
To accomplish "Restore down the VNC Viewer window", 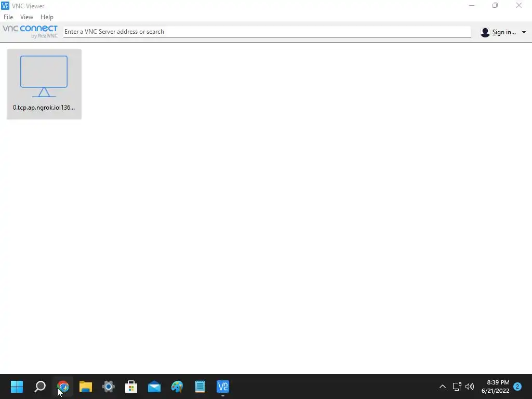I will 495,5.
